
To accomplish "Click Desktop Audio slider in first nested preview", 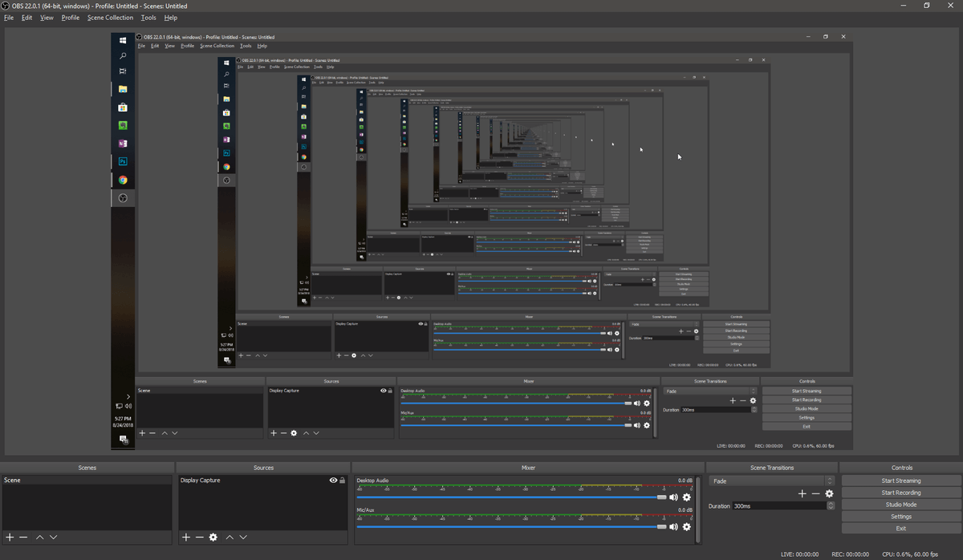I will [515, 404].
